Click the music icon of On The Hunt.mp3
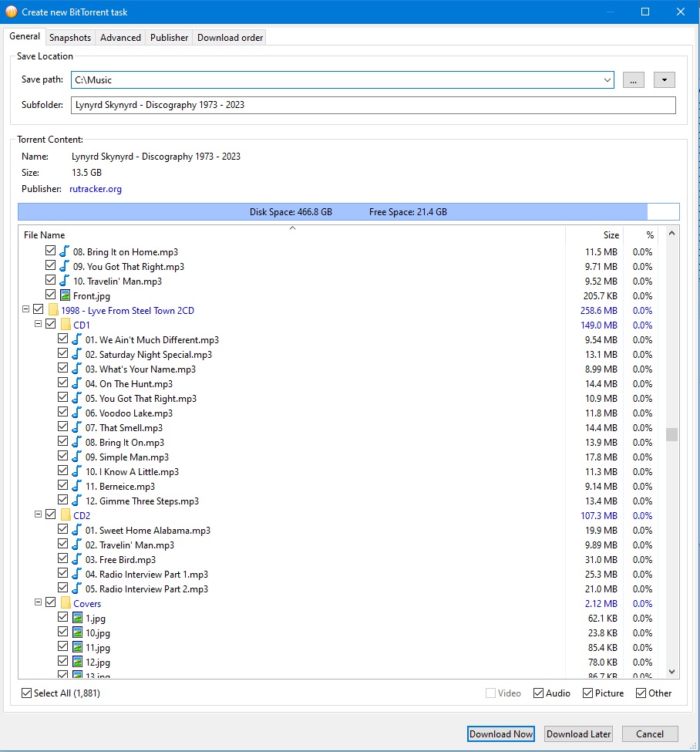The height and width of the screenshot is (752, 700). 77,383
